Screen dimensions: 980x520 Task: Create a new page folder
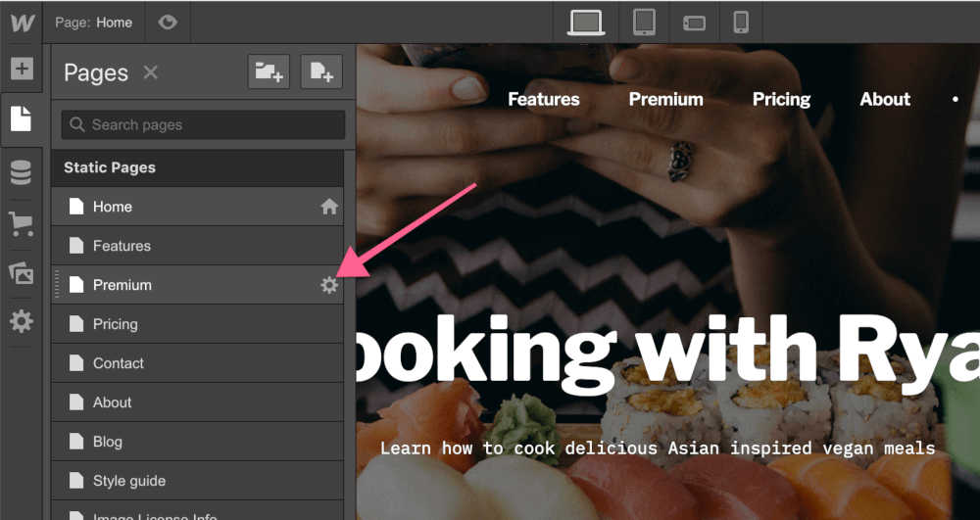[x=269, y=72]
